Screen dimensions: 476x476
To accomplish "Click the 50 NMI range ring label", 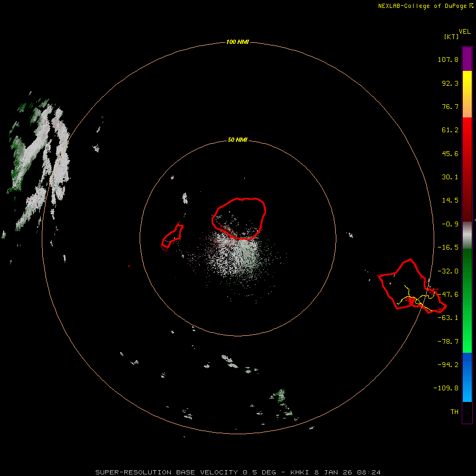I will [x=237, y=140].
